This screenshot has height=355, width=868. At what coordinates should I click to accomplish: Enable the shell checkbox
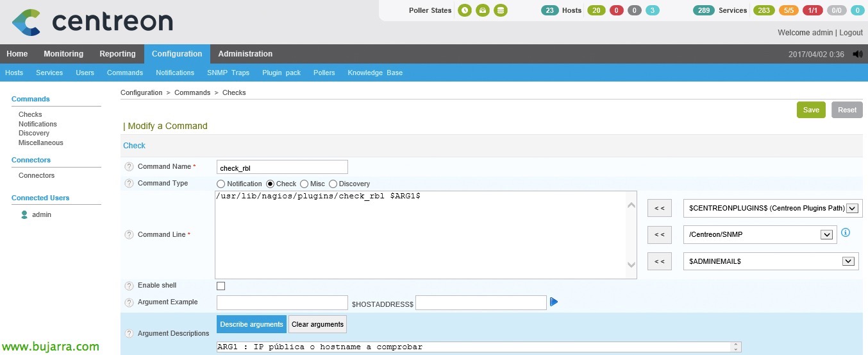tap(221, 286)
